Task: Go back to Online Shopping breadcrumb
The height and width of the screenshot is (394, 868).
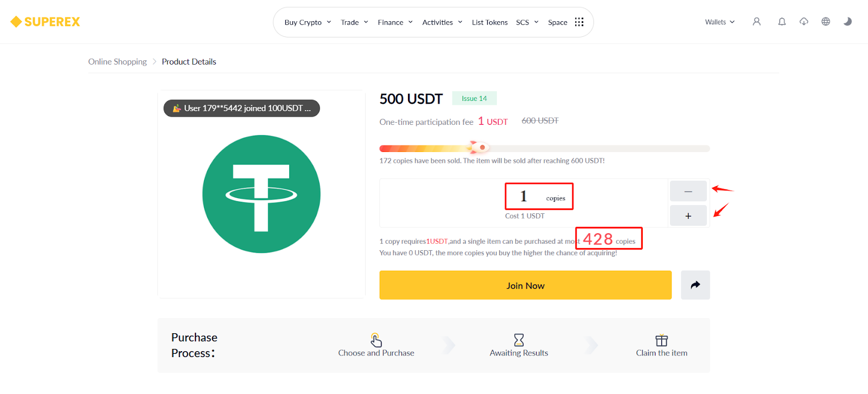Action: 118,62
